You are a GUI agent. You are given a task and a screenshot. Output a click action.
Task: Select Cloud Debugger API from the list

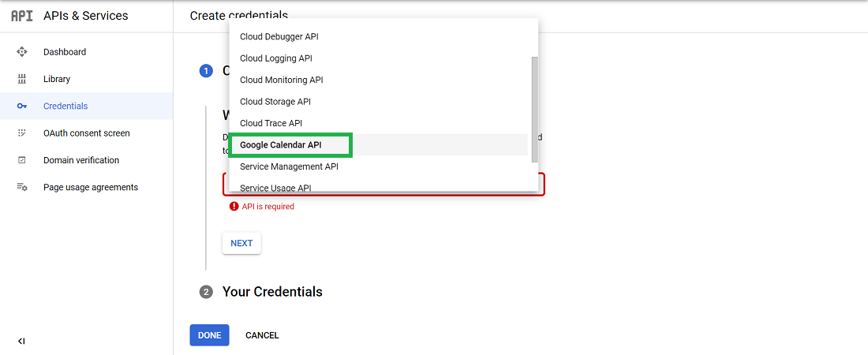click(379, 36)
